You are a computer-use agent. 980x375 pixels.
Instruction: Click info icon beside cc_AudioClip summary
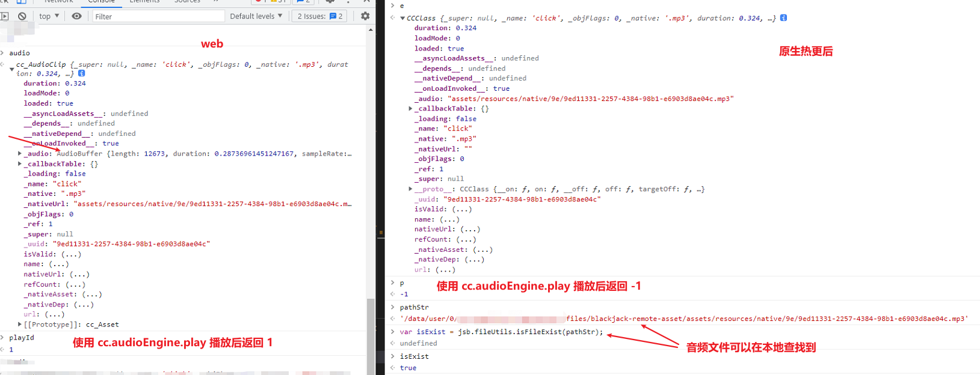81,73
